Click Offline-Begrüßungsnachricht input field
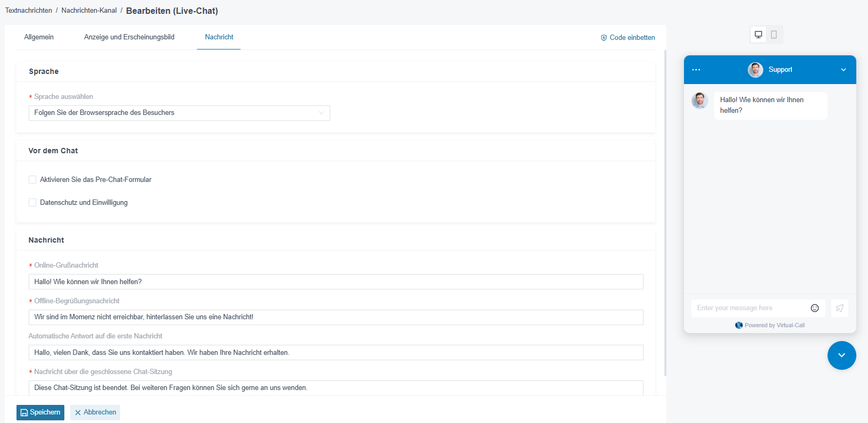The image size is (868, 423). 336,317
